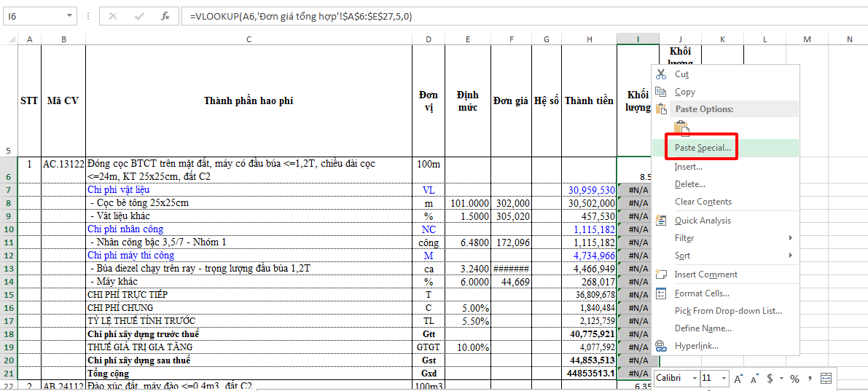Click value '101.0000' in Định mức column
868x391 pixels.
[469, 203]
